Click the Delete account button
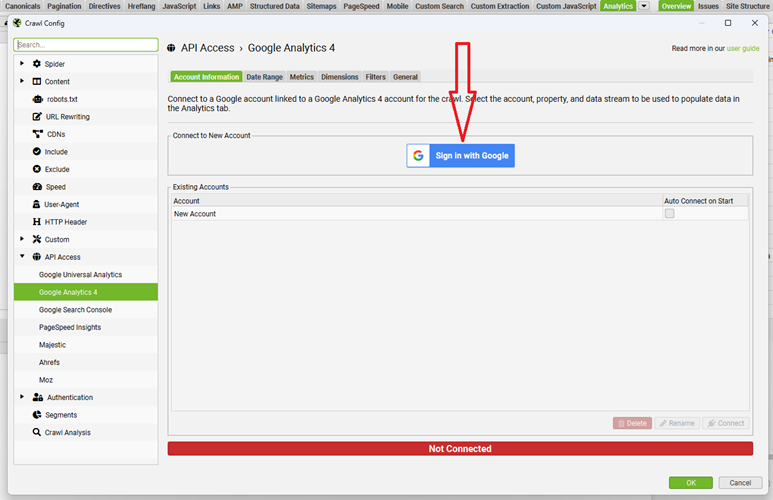 (632, 423)
